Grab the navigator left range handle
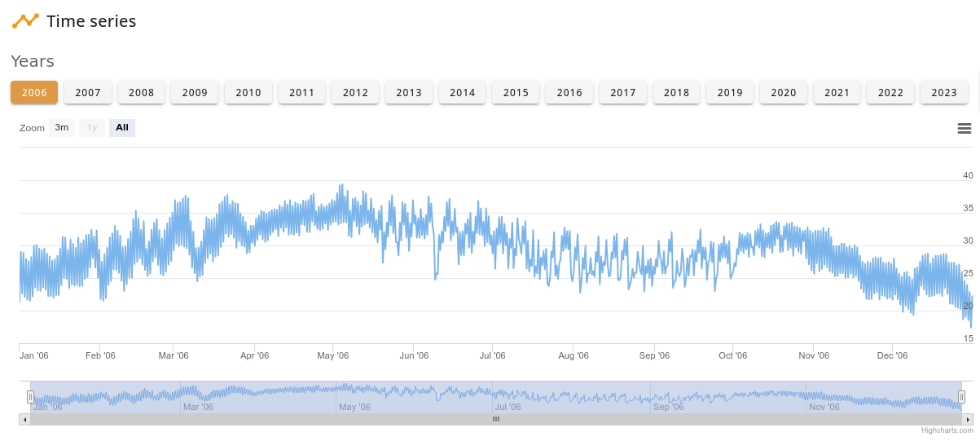This screenshot has height=441, width=980. click(30, 397)
